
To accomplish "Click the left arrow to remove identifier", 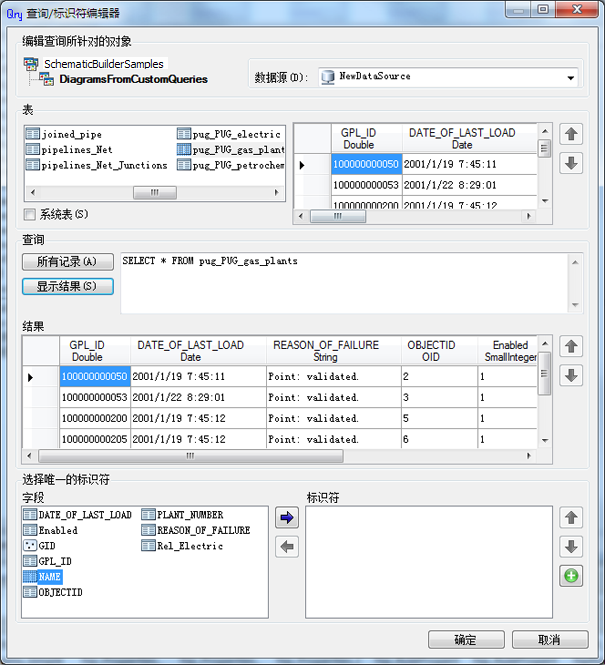I will coord(287,546).
